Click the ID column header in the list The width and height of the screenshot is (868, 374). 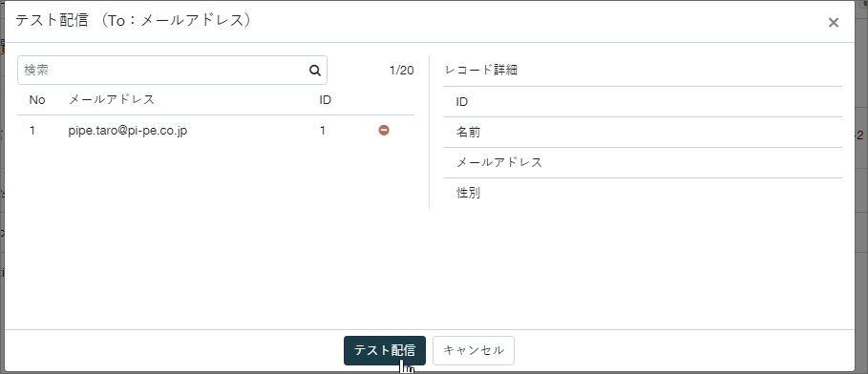coord(326,99)
